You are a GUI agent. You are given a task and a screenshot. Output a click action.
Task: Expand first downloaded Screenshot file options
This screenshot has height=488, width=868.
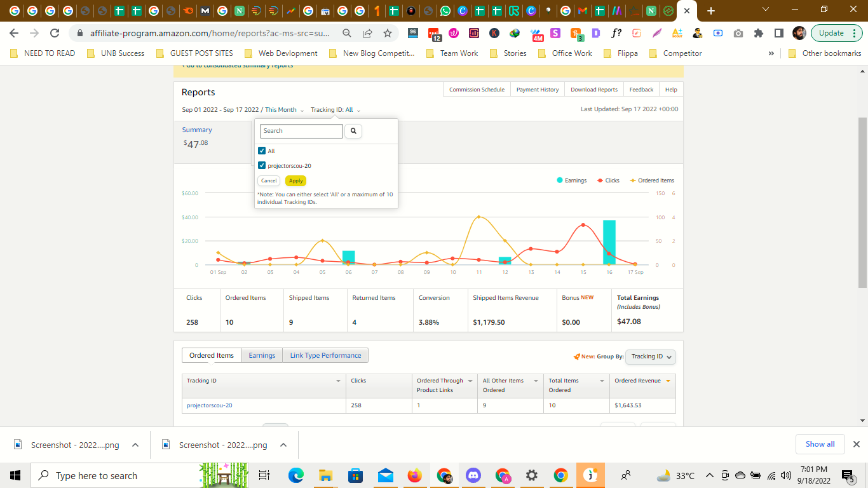point(135,445)
